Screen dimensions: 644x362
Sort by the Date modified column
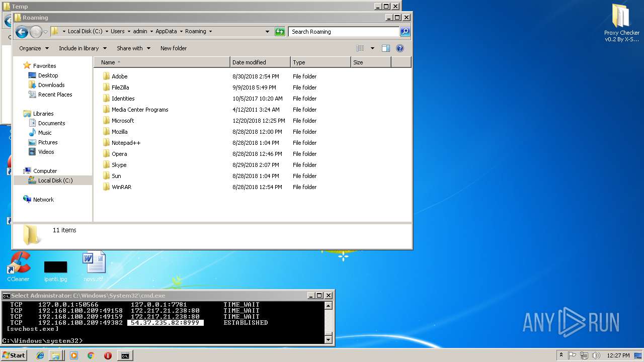point(260,62)
